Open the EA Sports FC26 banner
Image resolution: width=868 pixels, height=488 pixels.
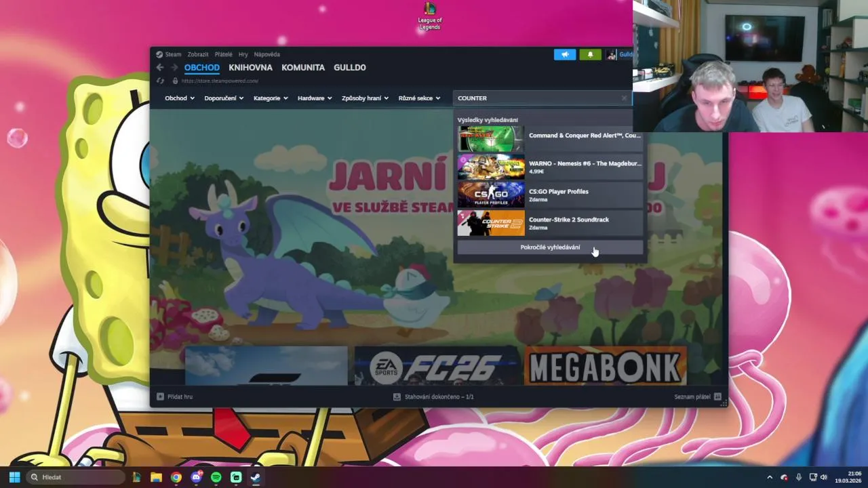point(436,366)
